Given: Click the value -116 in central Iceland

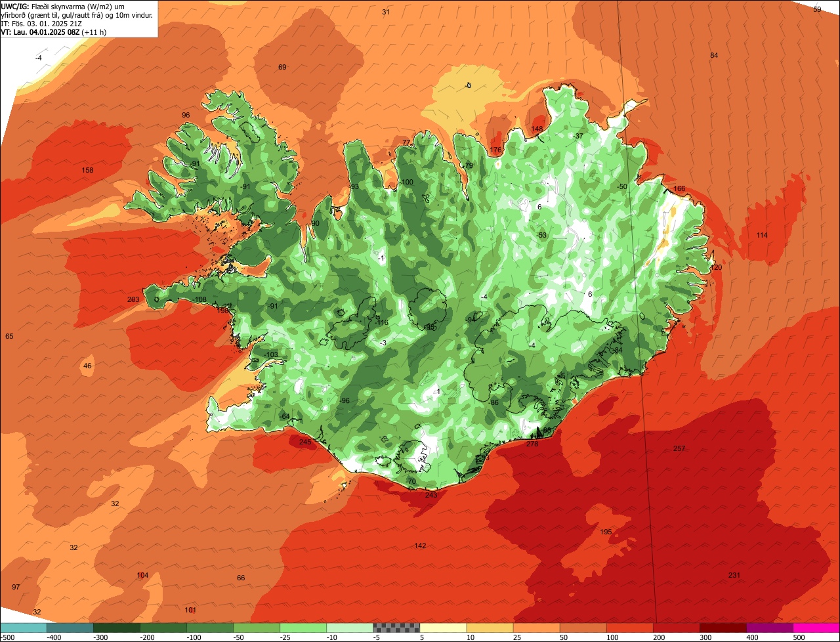Looking at the screenshot, I should coord(382,322).
